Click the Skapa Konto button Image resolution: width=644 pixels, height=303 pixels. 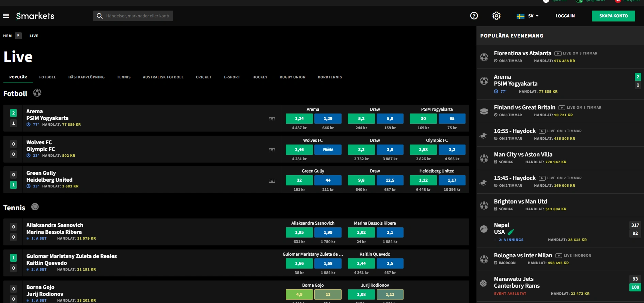613,16
